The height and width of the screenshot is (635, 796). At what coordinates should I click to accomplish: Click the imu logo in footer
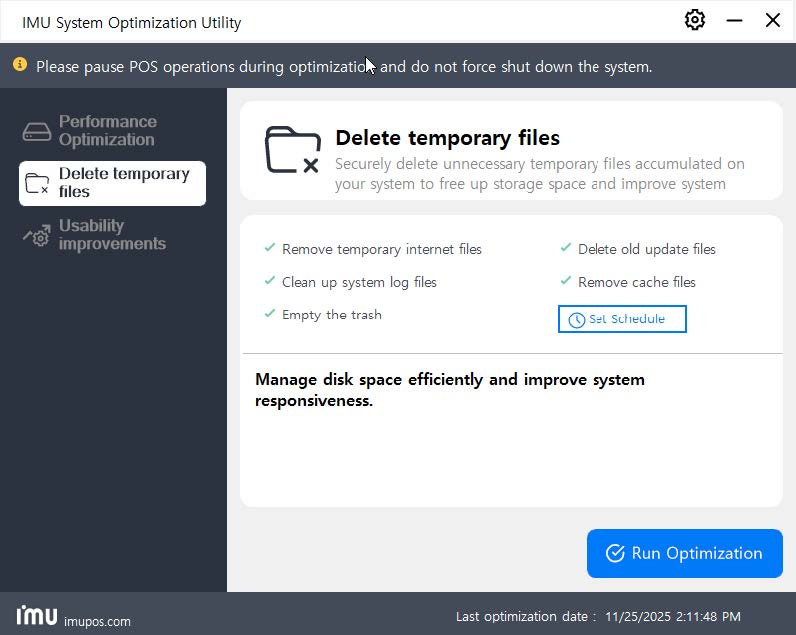tap(37, 616)
